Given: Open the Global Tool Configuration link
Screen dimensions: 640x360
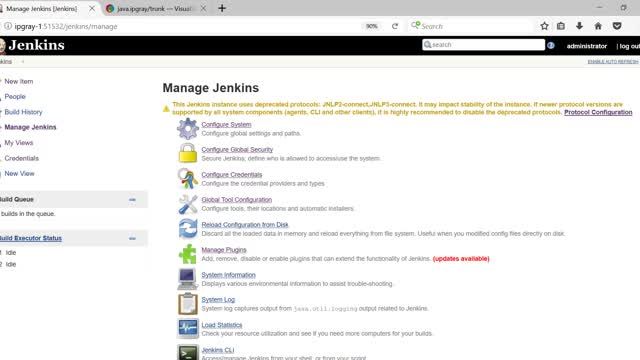Looking at the screenshot, I should point(237,200).
